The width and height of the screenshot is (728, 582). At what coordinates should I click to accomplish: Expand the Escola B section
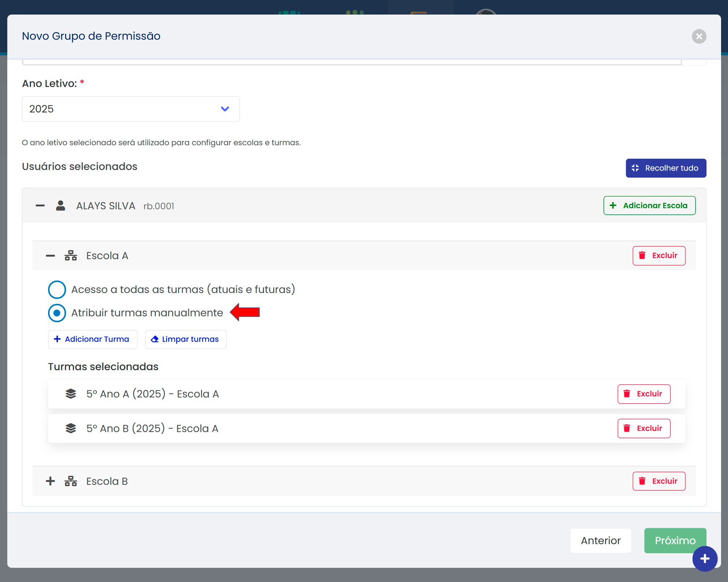tap(50, 481)
